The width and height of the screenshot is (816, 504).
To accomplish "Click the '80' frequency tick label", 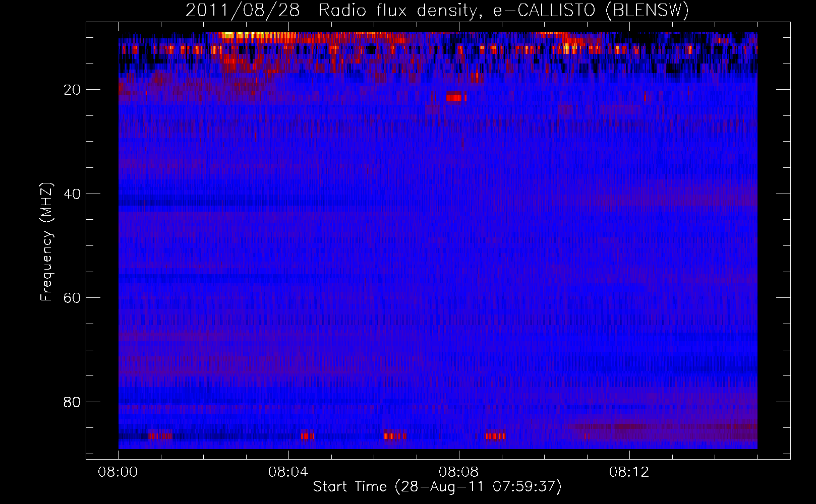I will (72, 402).
